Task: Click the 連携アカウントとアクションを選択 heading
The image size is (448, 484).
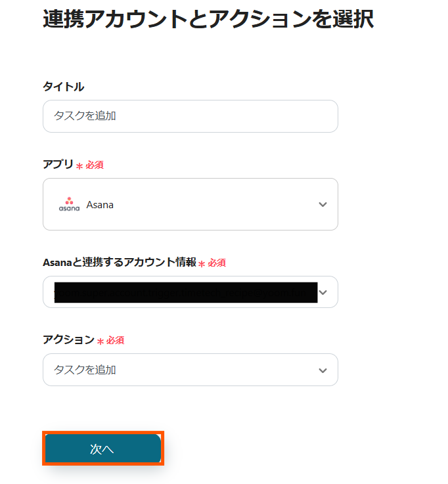Action: (208, 20)
